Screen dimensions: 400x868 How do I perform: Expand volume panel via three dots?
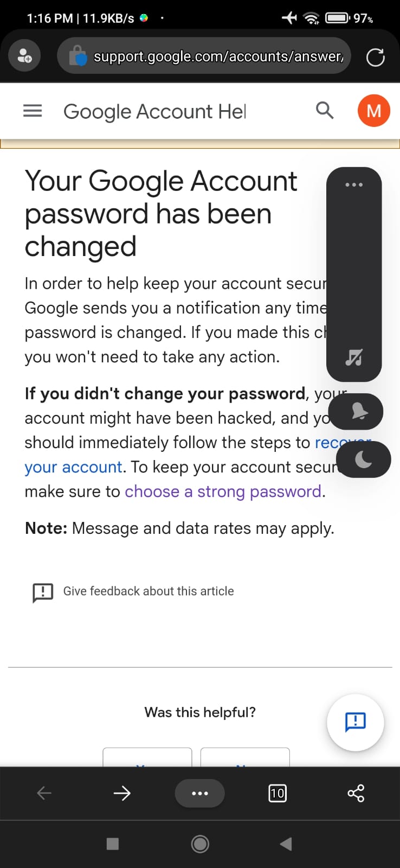pyautogui.click(x=354, y=185)
